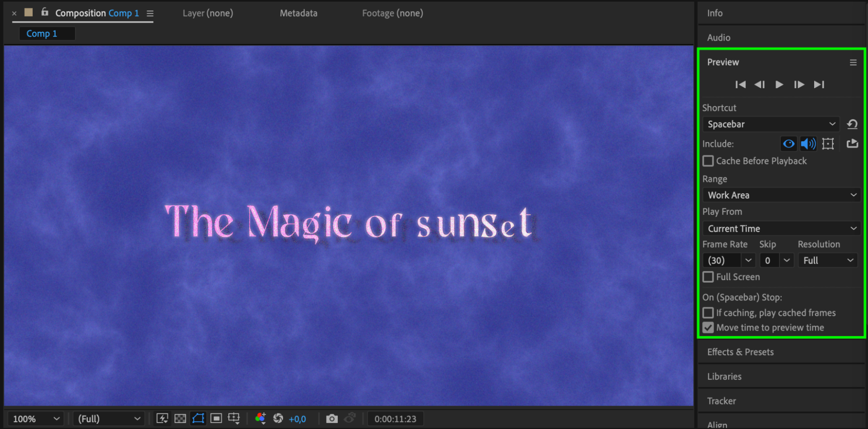Screen dimensions: 868x429
Task: Step forward one frame in Preview
Action: click(x=799, y=84)
